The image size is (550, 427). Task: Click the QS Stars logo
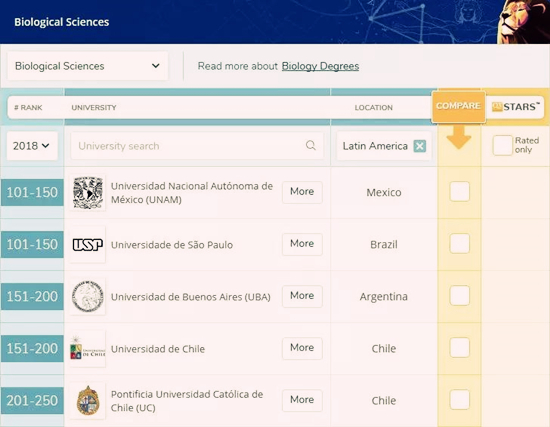coord(515,107)
